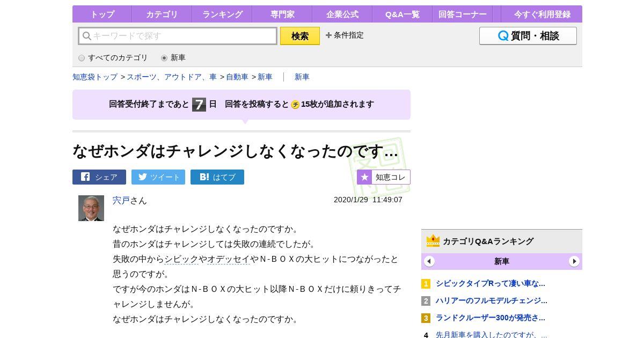This screenshot has height=338, width=644.
Task: Click 知恵袋トップ breadcrumb link
Action: tap(95, 77)
